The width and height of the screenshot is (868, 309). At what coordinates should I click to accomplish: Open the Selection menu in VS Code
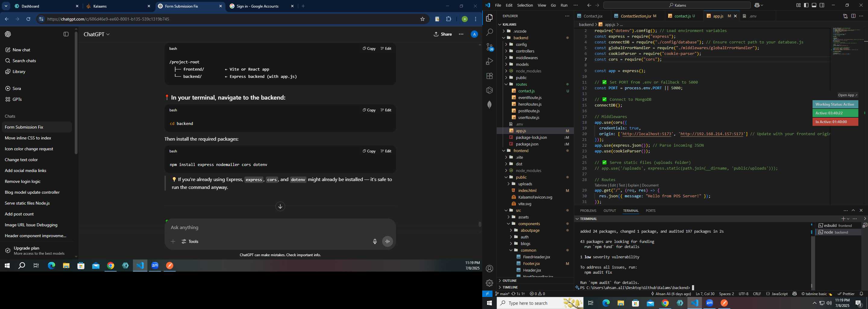525,5
